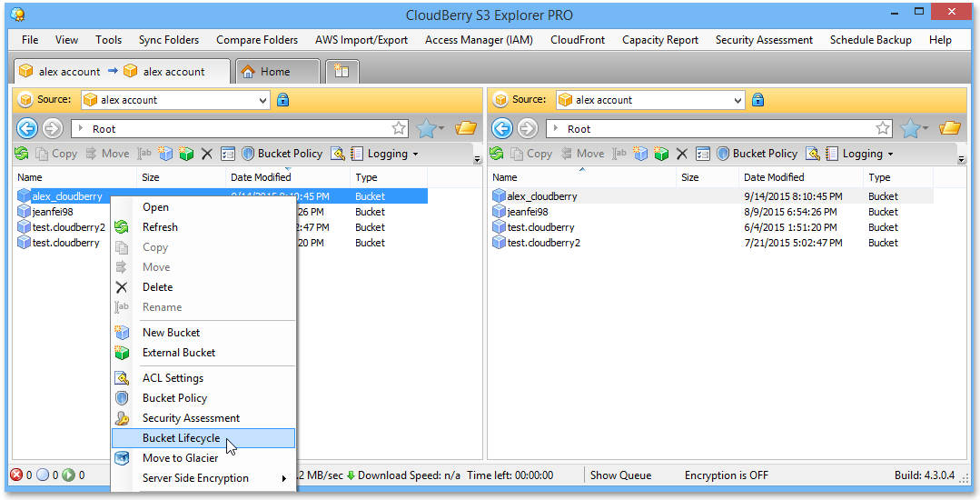The image size is (980, 500).
Task: Choose Delete from the context menu
Action: click(203, 287)
